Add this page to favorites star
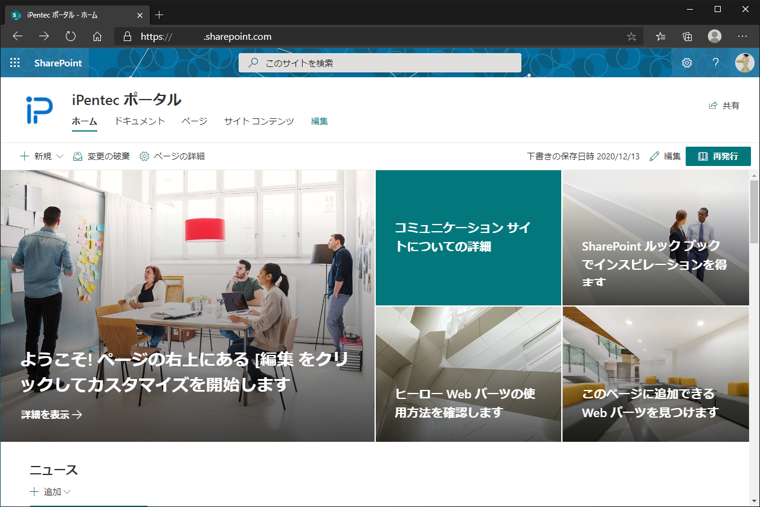760x507 pixels. (631, 36)
